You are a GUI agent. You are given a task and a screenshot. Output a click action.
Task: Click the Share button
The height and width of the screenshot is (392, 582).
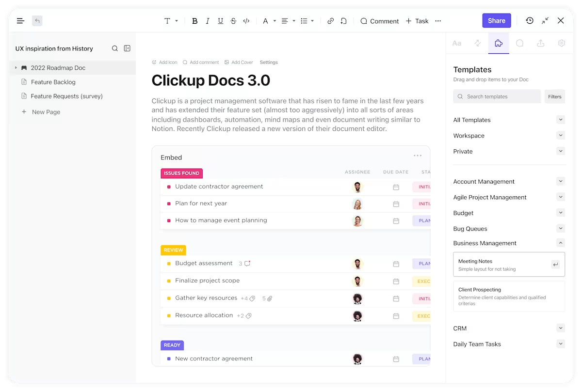(x=496, y=20)
